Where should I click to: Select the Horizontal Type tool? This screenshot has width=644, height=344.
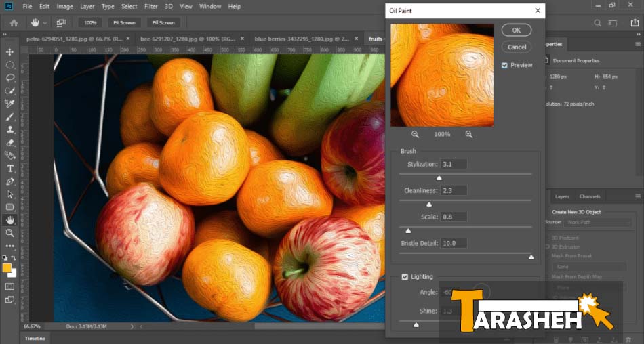coord(10,169)
